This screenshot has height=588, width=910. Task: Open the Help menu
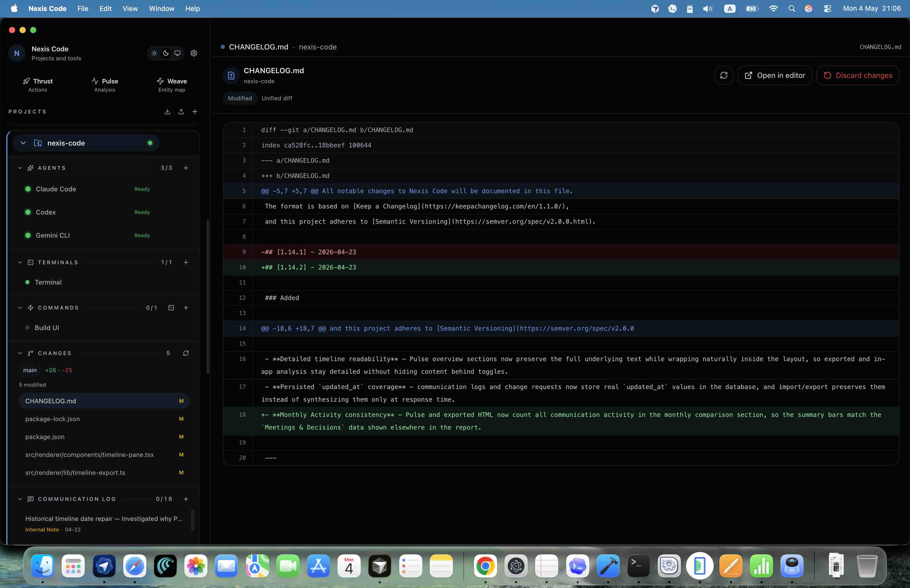pyautogui.click(x=192, y=8)
